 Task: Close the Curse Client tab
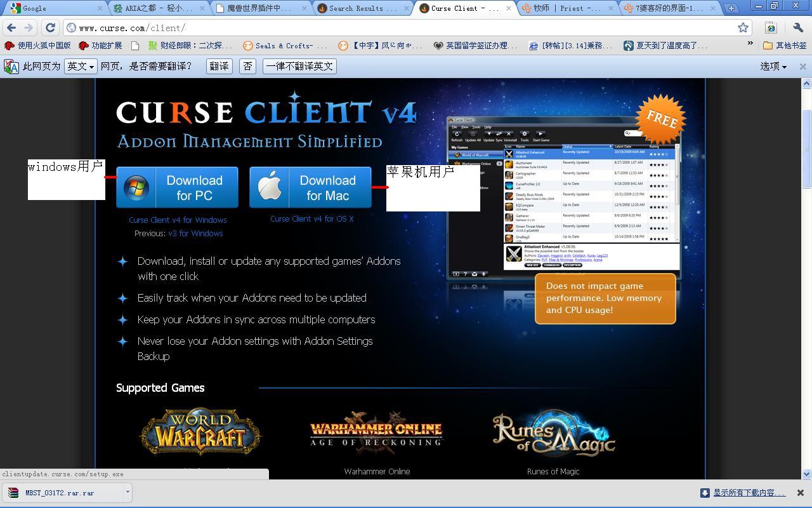pos(508,8)
